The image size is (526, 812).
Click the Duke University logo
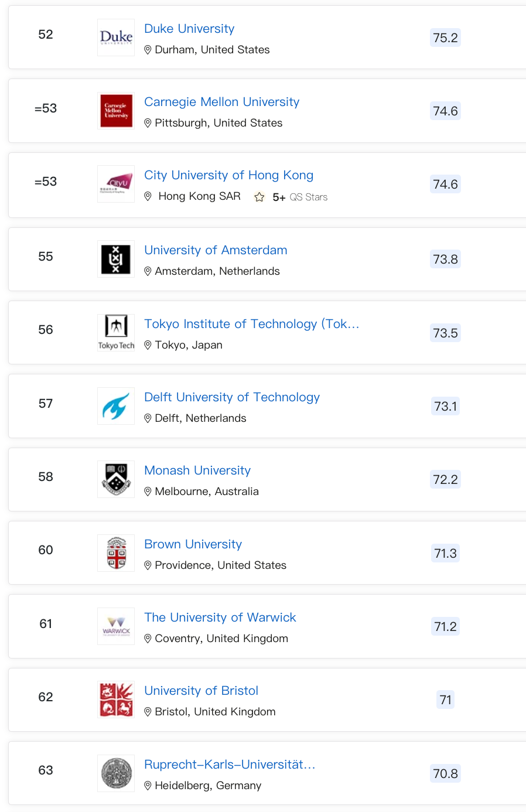click(116, 37)
